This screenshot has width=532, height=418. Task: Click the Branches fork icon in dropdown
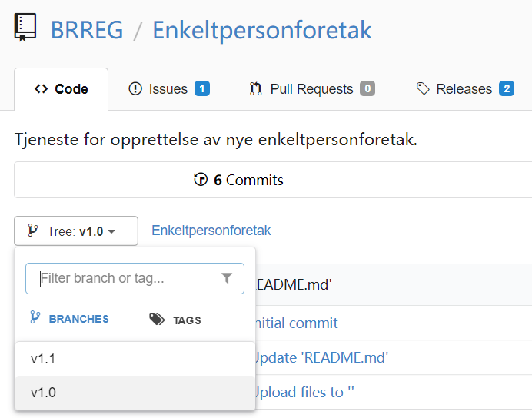tap(35, 317)
